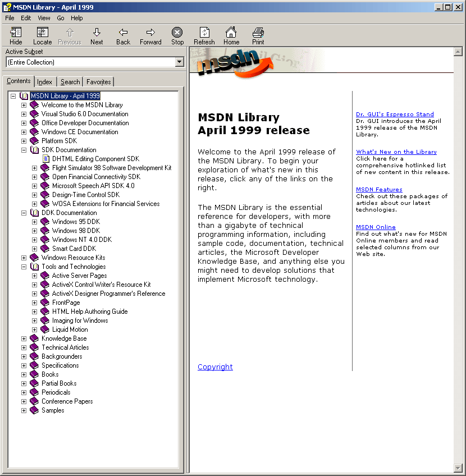Select Welcome to the MSDN Library item
This screenshot has width=466, height=476.
[82, 105]
